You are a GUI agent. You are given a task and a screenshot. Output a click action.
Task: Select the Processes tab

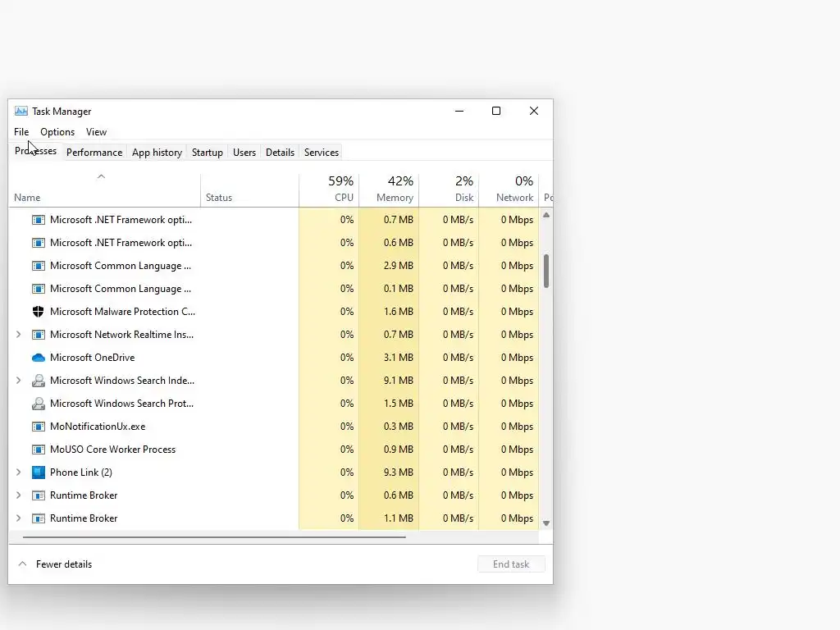click(35, 151)
